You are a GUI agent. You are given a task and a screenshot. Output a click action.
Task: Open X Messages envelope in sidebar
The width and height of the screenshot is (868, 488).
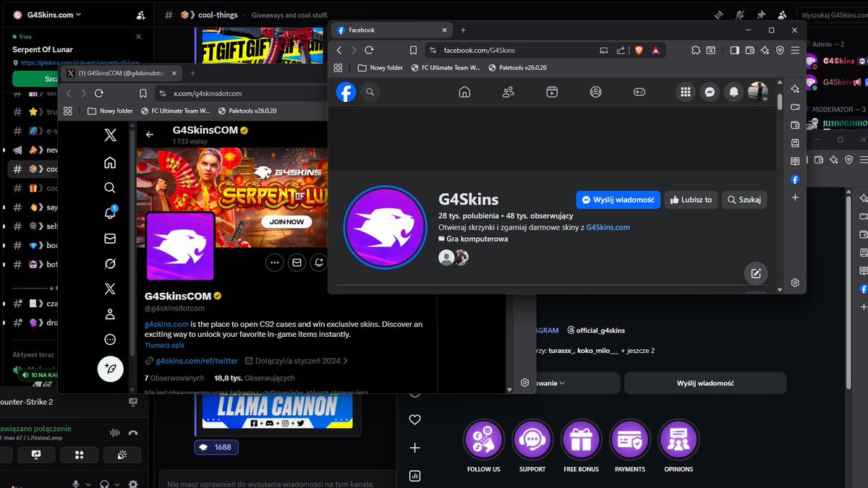[110, 238]
